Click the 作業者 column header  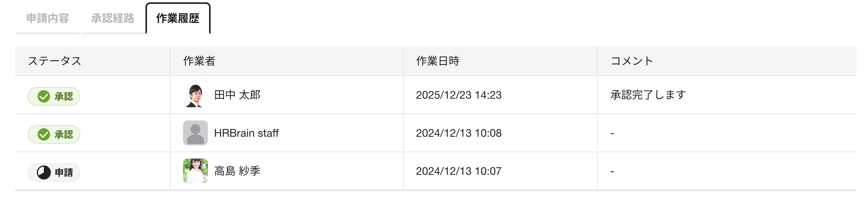point(199,61)
